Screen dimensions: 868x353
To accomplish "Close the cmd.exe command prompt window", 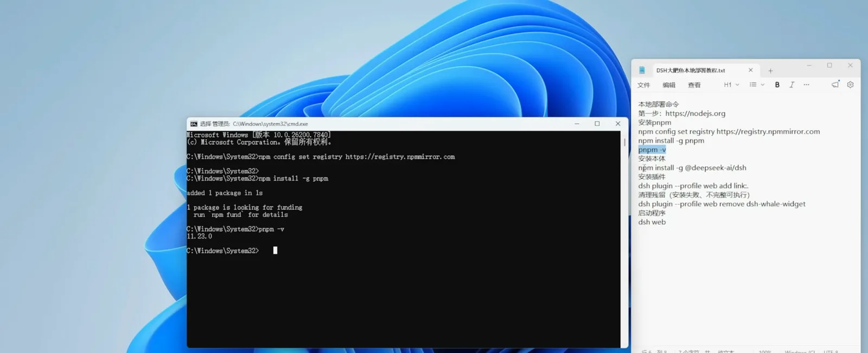I will [618, 124].
